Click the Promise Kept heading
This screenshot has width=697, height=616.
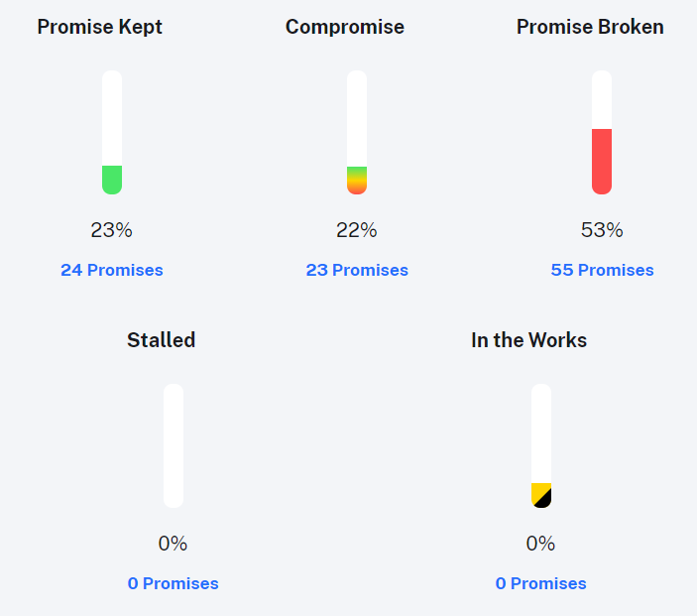point(100,27)
